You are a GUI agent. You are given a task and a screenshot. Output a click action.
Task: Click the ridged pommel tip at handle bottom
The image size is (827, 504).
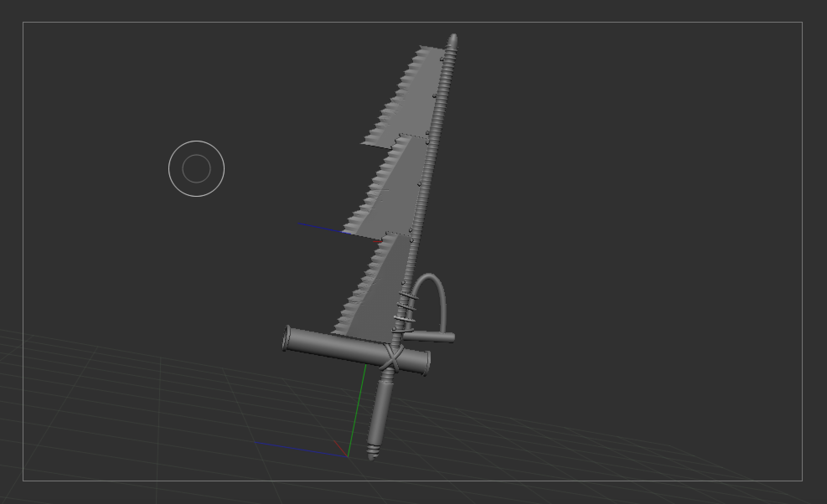372,452
